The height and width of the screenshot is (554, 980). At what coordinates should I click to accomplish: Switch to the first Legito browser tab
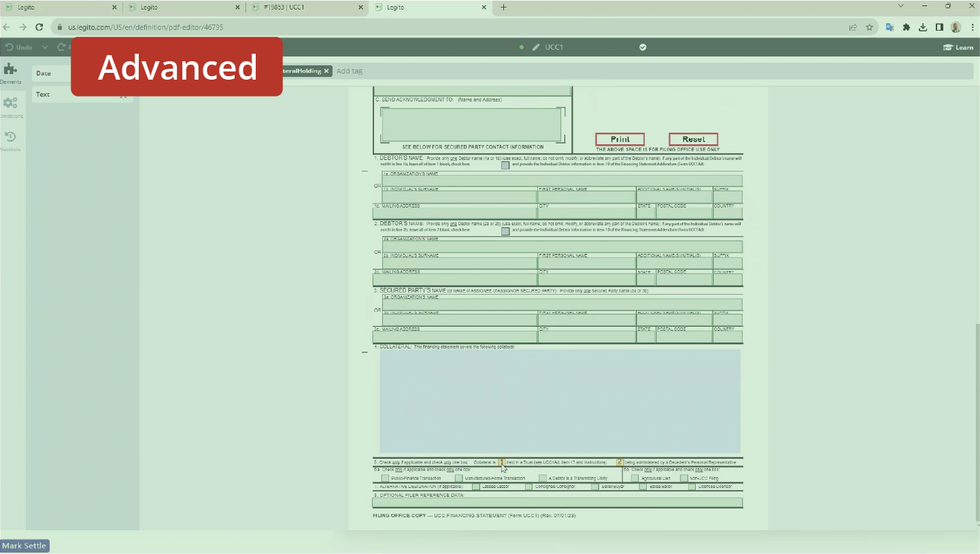61,7
